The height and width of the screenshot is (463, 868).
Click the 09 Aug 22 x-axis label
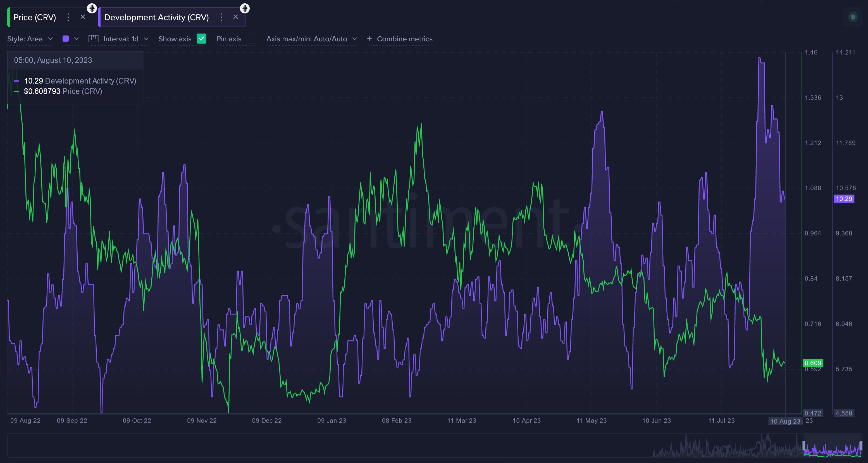click(x=25, y=421)
